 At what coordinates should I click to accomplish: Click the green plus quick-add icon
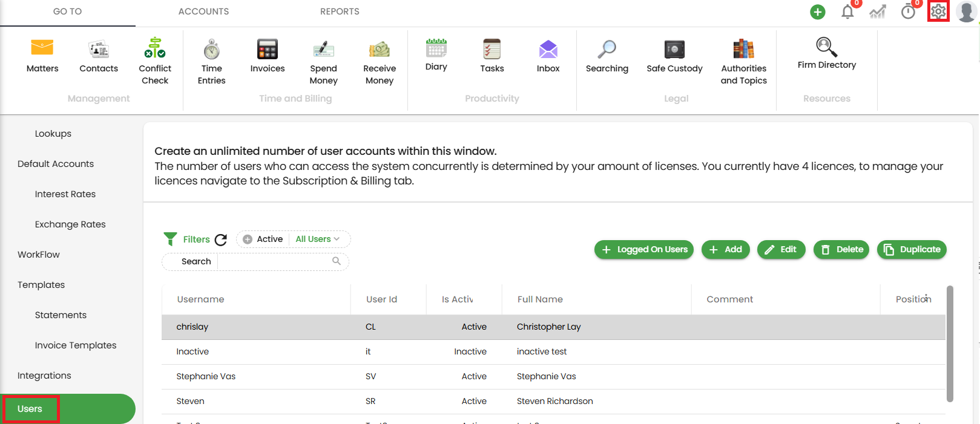point(817,12)
